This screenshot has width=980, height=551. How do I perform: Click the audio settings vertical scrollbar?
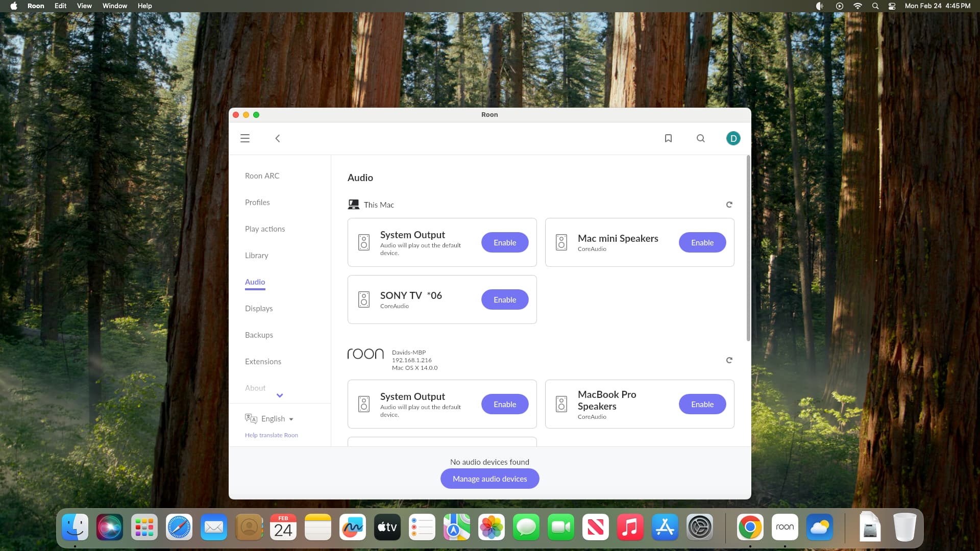click(x=748, y=248)
